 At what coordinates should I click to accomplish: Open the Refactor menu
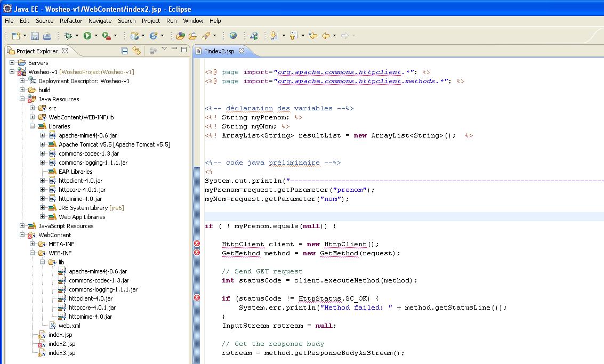[71, 21]
